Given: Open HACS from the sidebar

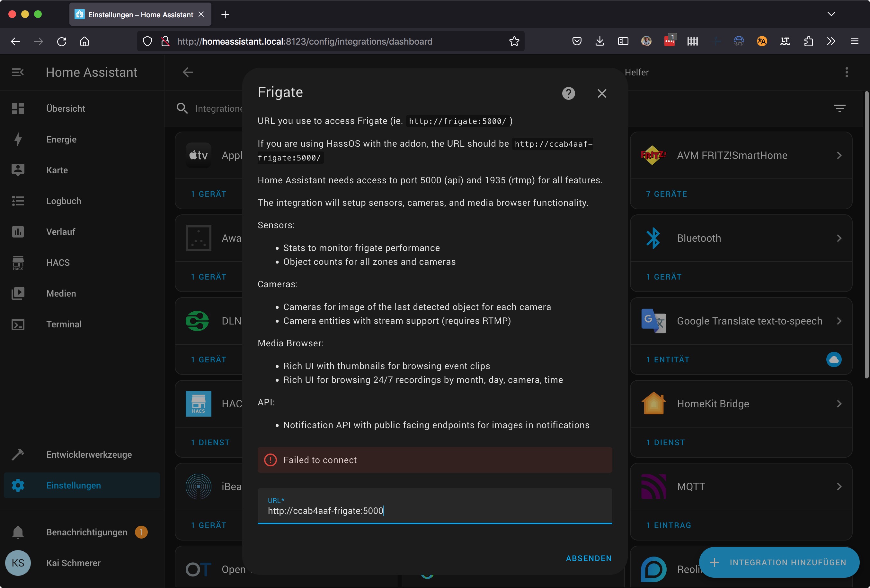Looking at the screenshot, I should (58, 263).
